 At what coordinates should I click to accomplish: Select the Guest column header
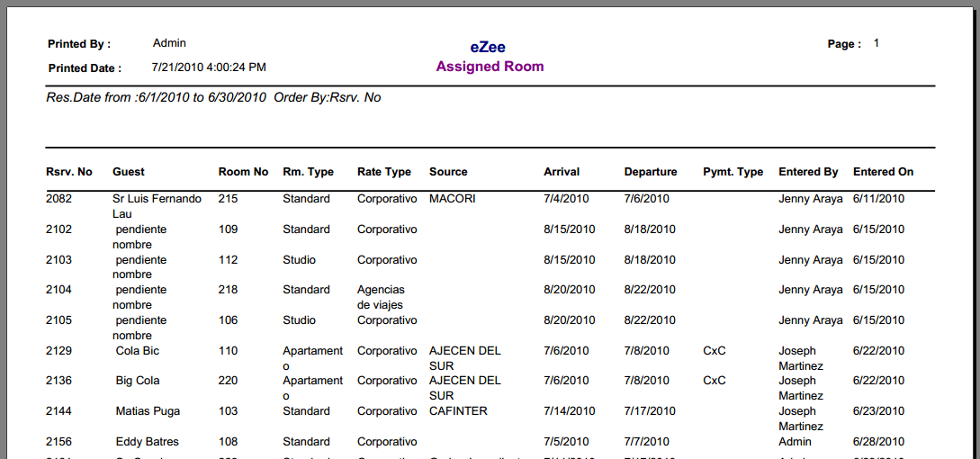128,171
